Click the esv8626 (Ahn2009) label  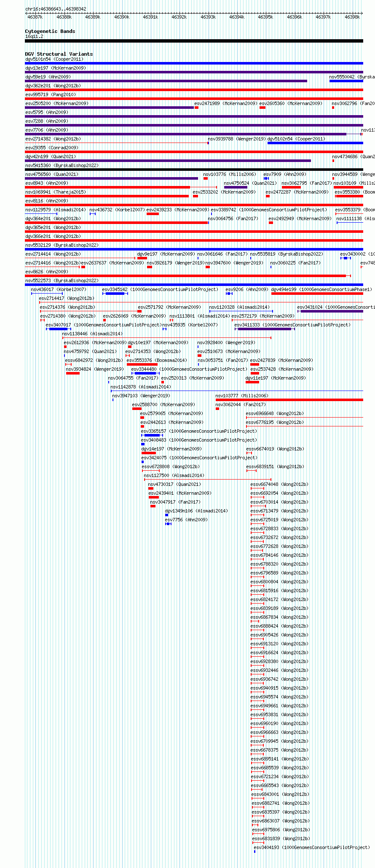[x=47, y=272]
